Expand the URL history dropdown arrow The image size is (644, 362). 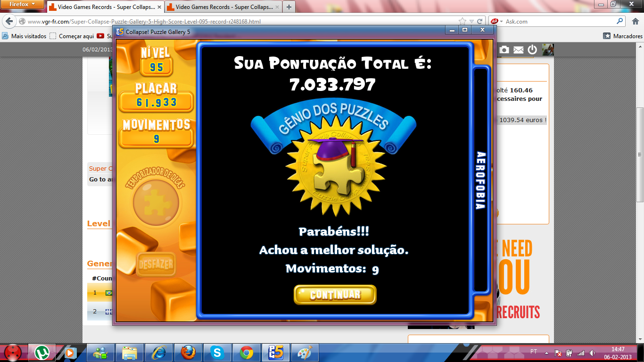tap(471, 22)
